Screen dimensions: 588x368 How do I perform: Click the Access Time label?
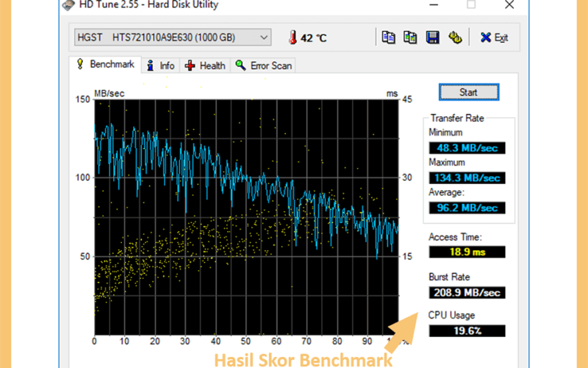tap(455, 237)
